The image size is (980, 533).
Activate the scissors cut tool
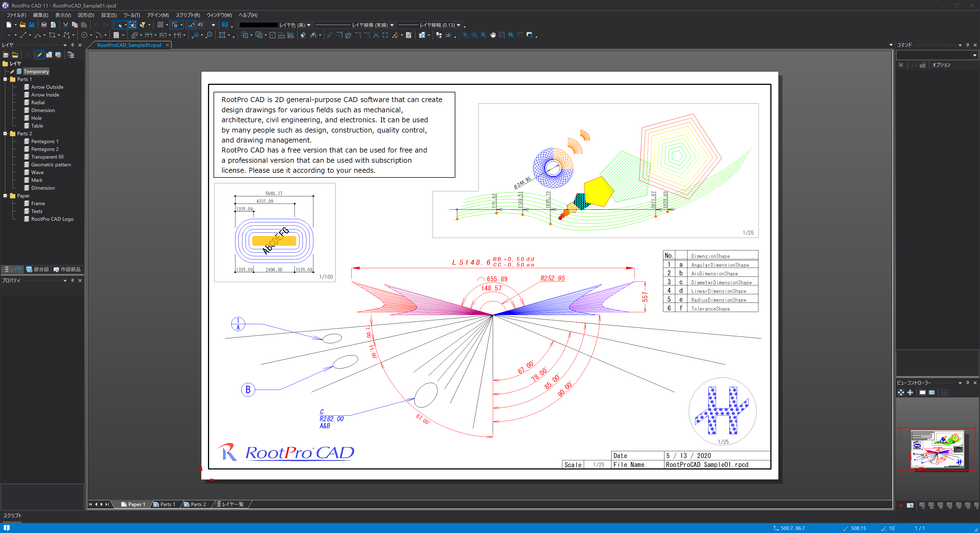pos(65,25)
